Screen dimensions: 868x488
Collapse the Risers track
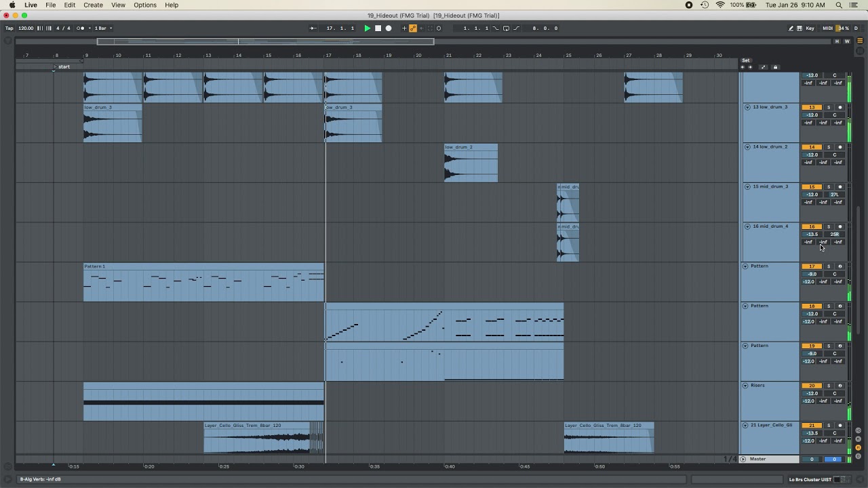tap(745, 385)
